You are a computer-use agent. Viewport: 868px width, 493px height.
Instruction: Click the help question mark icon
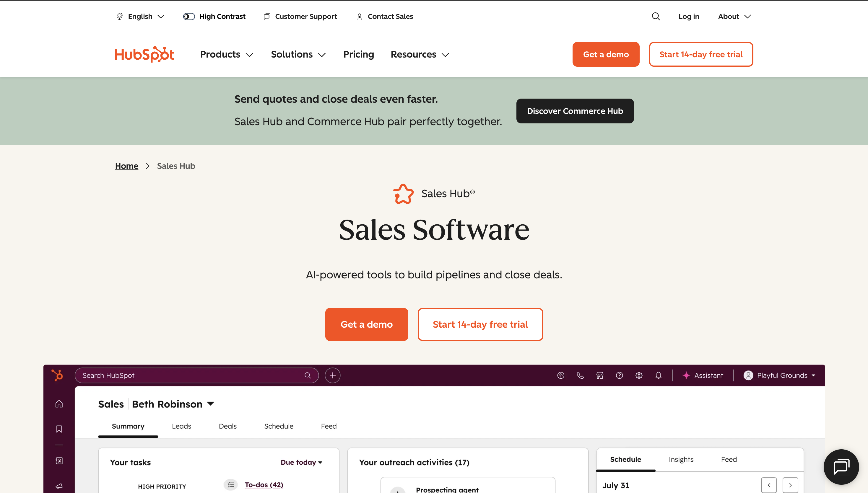point(619,375)
